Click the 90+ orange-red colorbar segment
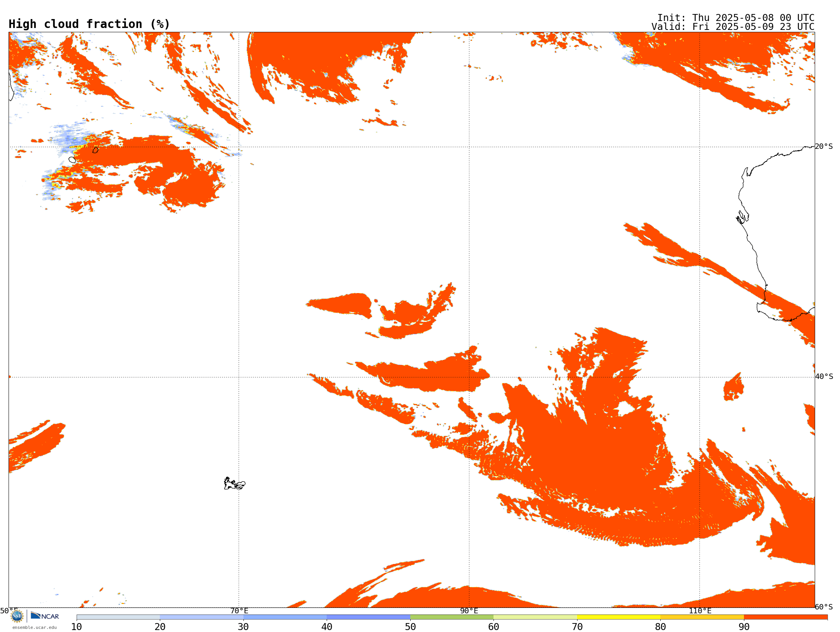840x632 pixels. point(786,617)
